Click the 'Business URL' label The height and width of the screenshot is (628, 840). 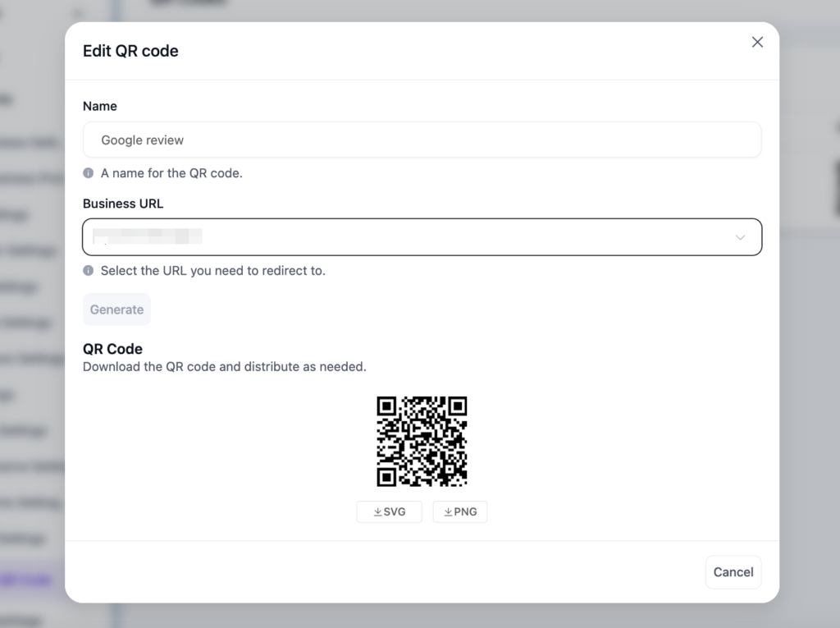tap(123, 204)
